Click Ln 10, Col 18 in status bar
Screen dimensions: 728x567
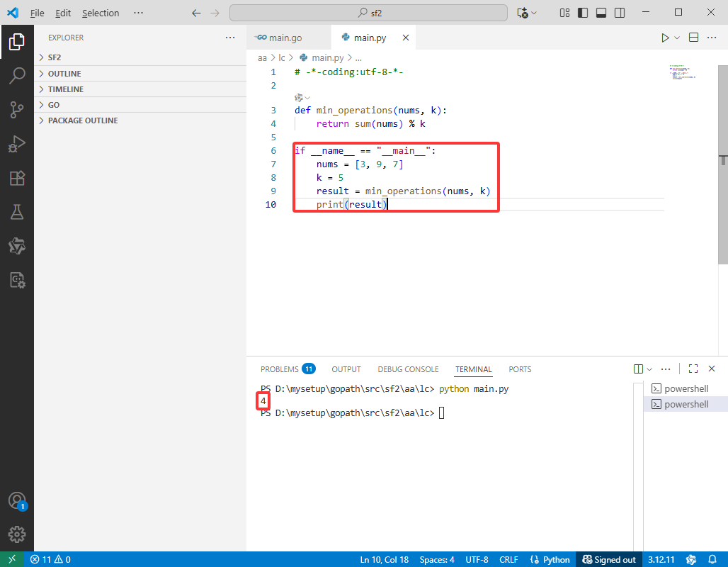(x=385, y=560)
